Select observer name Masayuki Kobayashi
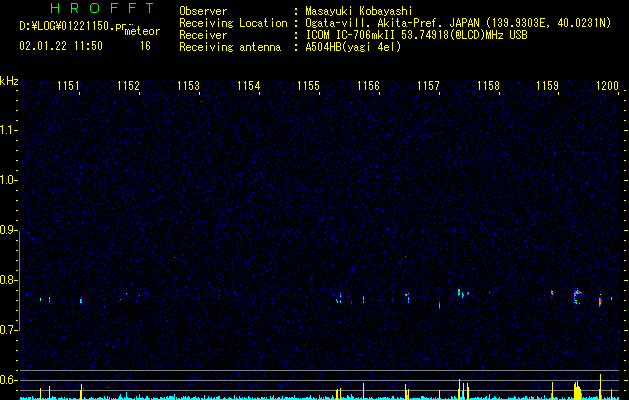This screenshot has height=400, width=629. (359, 11)
